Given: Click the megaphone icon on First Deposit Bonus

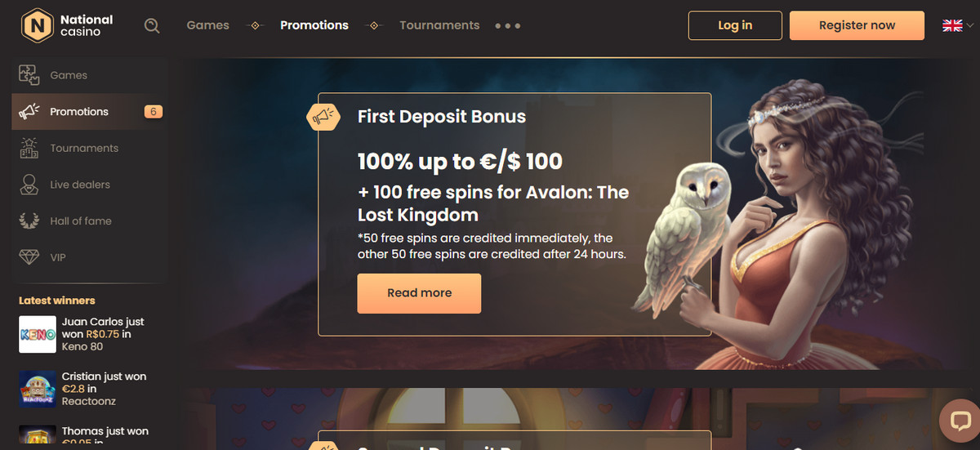Looking at the screenshot, I should [323, 117].
